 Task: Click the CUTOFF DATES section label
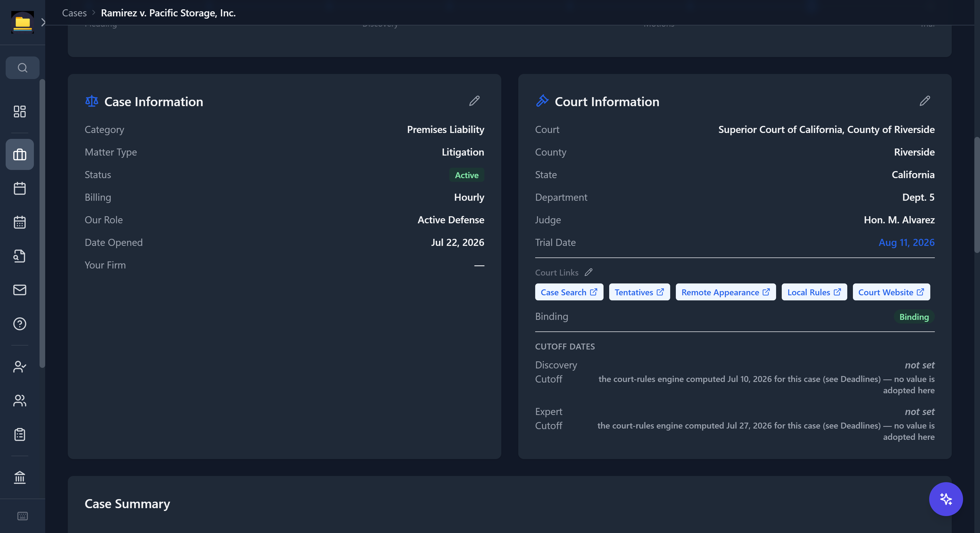565,346
